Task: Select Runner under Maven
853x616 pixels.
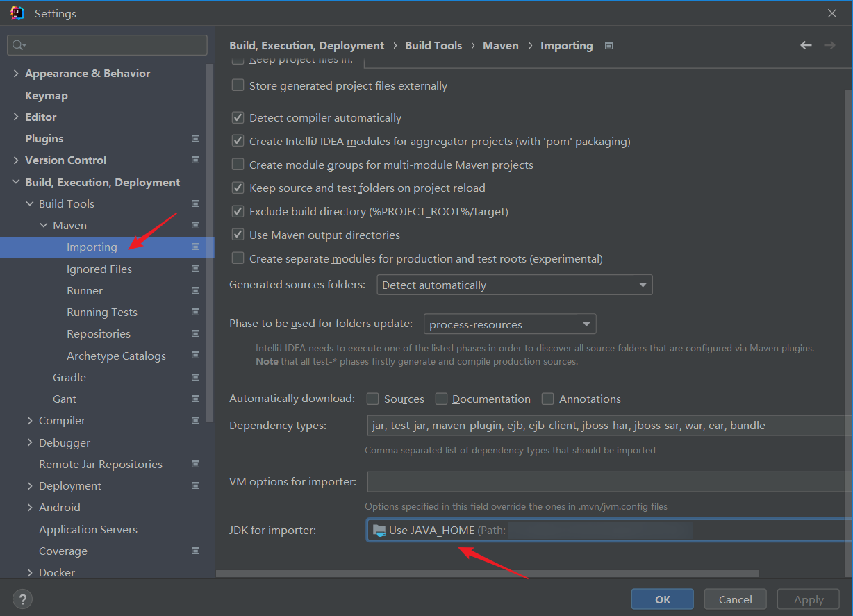Action: (85, 290)
